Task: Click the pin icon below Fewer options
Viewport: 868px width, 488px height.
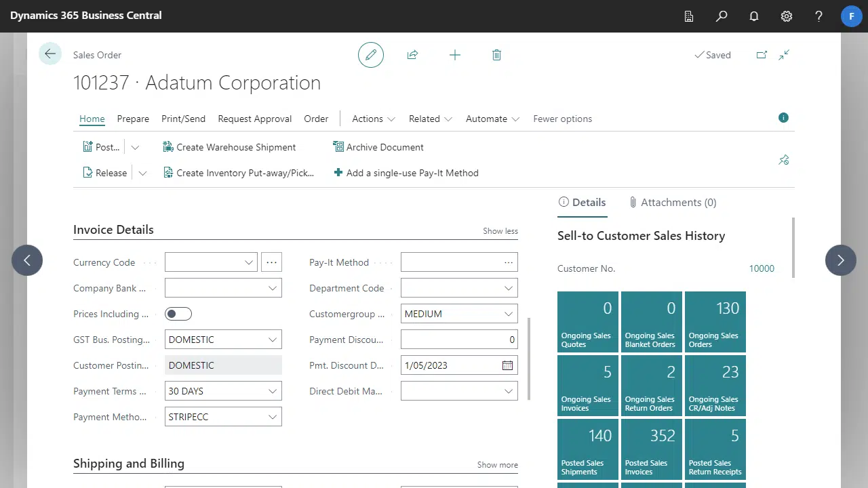Action: click(783, 160)
